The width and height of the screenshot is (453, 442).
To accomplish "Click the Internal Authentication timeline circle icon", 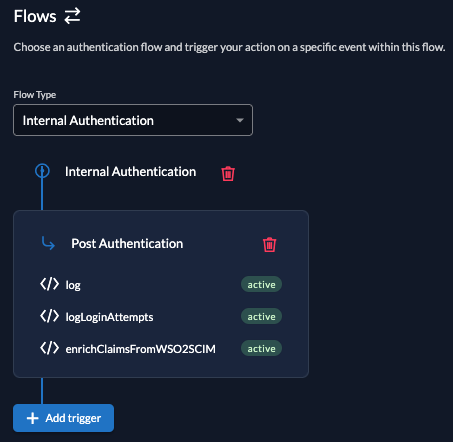I will (x=42, y=171).
